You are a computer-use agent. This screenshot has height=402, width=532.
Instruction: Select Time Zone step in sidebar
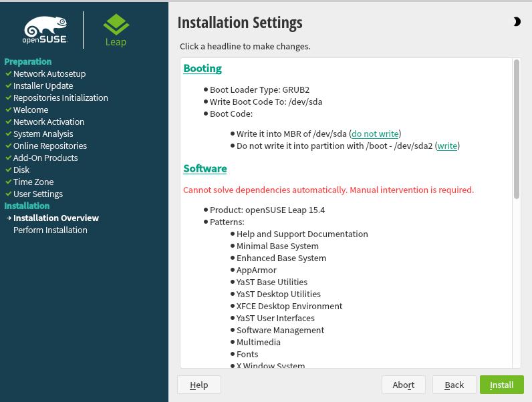click(x=33, y=182)
